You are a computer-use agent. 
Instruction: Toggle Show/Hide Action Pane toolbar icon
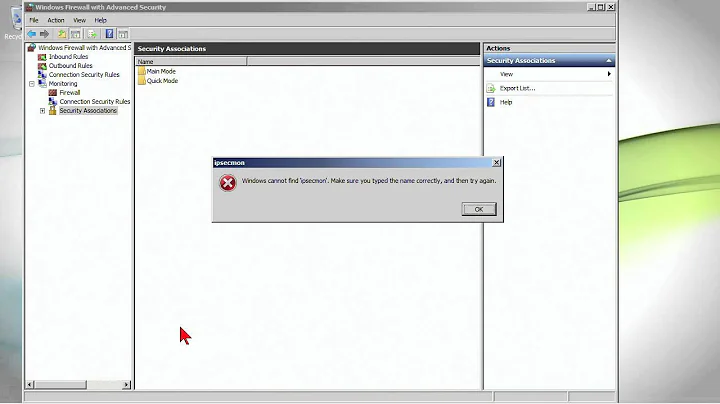point(123,34)
